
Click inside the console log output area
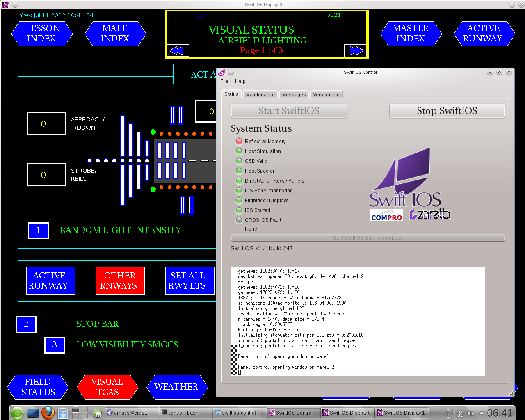[361, 321]
